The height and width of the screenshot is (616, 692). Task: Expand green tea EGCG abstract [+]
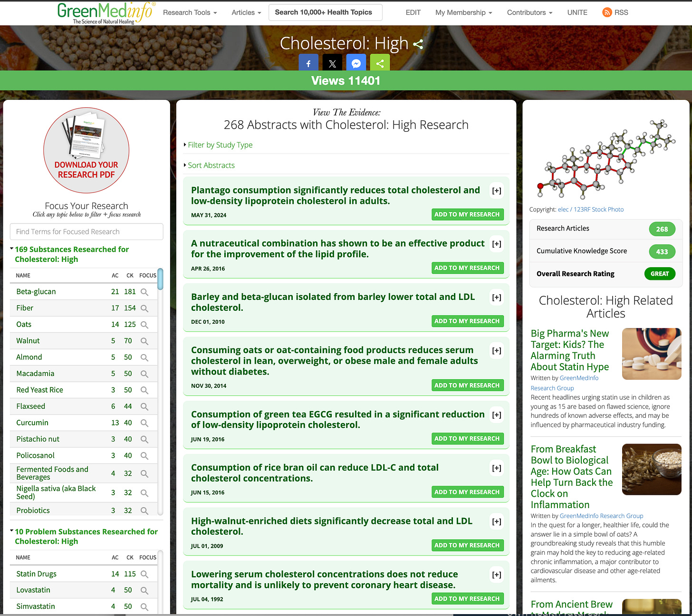pyautogui.click(x=497, y=415)
